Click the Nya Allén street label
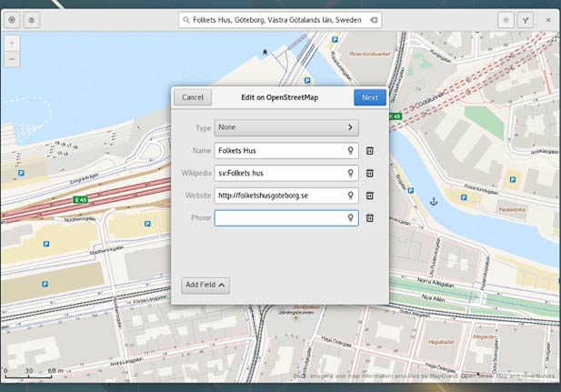The width and height of the screenshot is (561, 392). coord(433,297)
